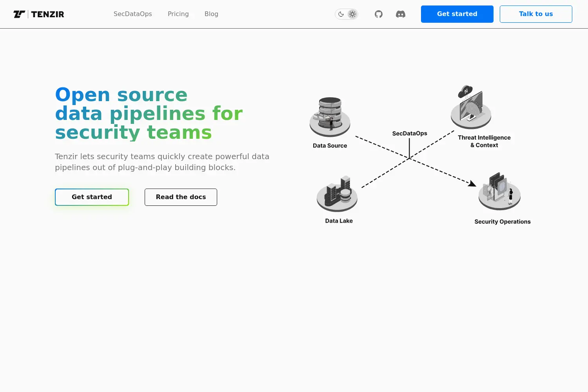Viewport: 588px width, 392px height.
Task: Click the blue Get started header button
Action: pyautogui.click(x=457, y=14)
